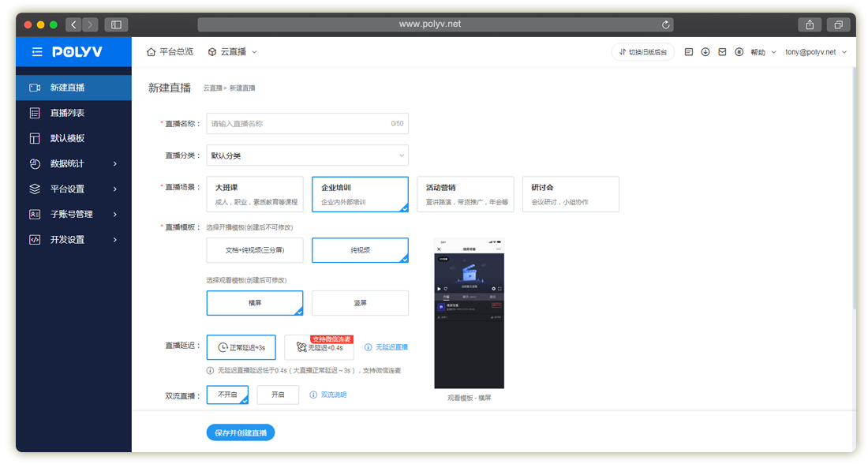Screen dimensions: 868x464
Task: Click the info icon next to 无延迟直播
Action: (x=369, y=347)
